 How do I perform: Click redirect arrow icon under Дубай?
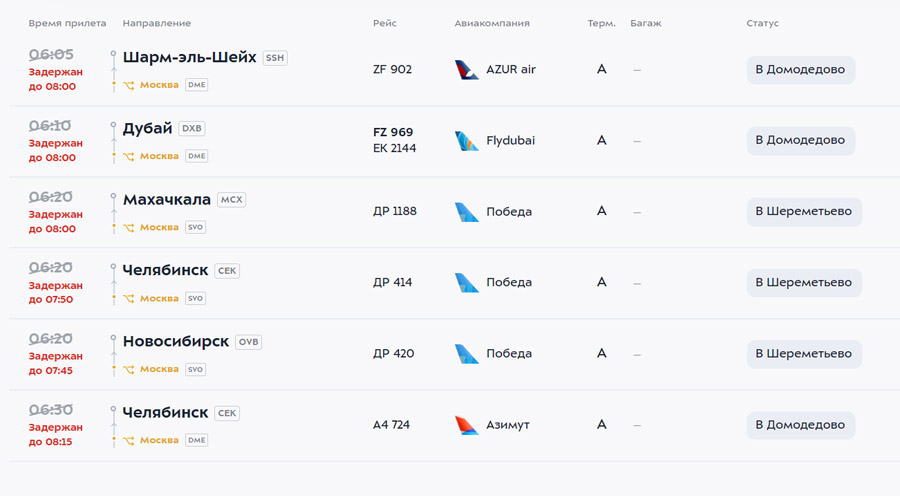[x=129, y=157]
